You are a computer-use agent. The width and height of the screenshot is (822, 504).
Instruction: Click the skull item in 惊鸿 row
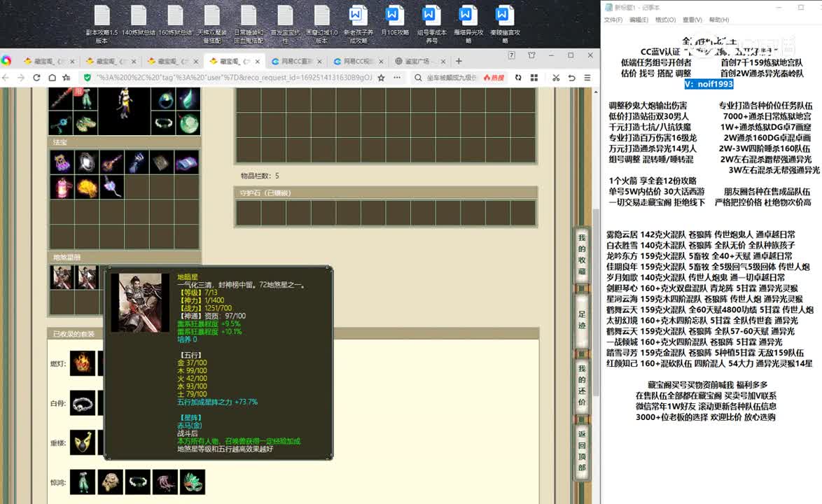pos(110,482)
